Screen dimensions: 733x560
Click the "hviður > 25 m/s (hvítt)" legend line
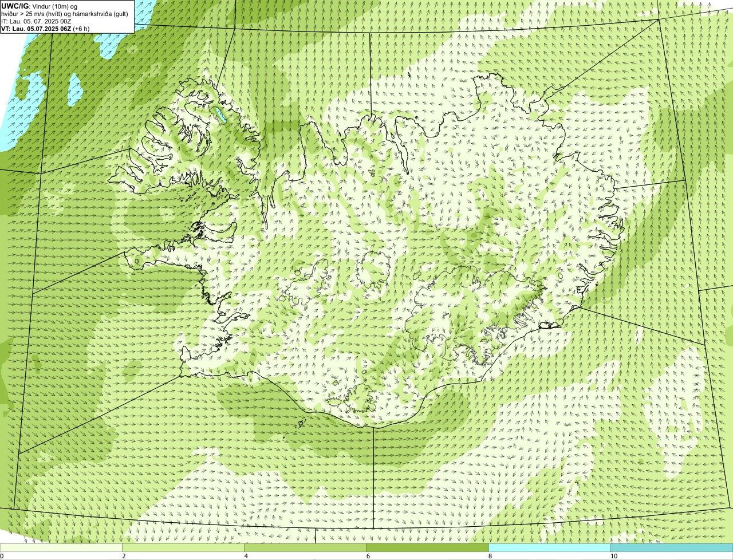point(65,13)
